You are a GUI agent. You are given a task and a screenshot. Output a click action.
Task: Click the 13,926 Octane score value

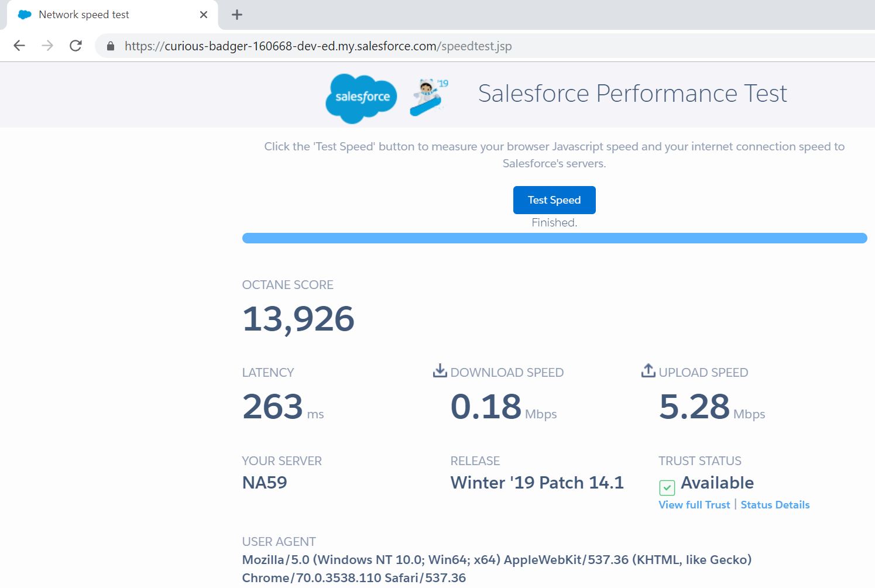click(x=298, y=319)
